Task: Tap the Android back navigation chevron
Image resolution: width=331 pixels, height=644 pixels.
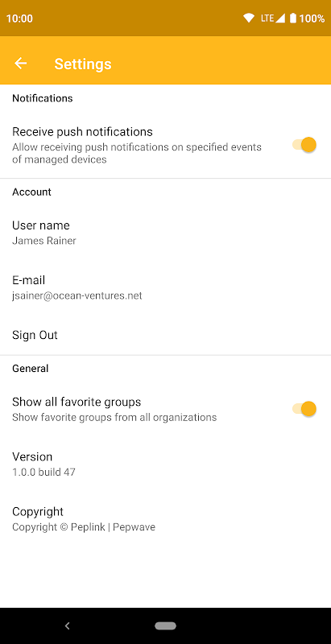Action: (x=68, y=626)
